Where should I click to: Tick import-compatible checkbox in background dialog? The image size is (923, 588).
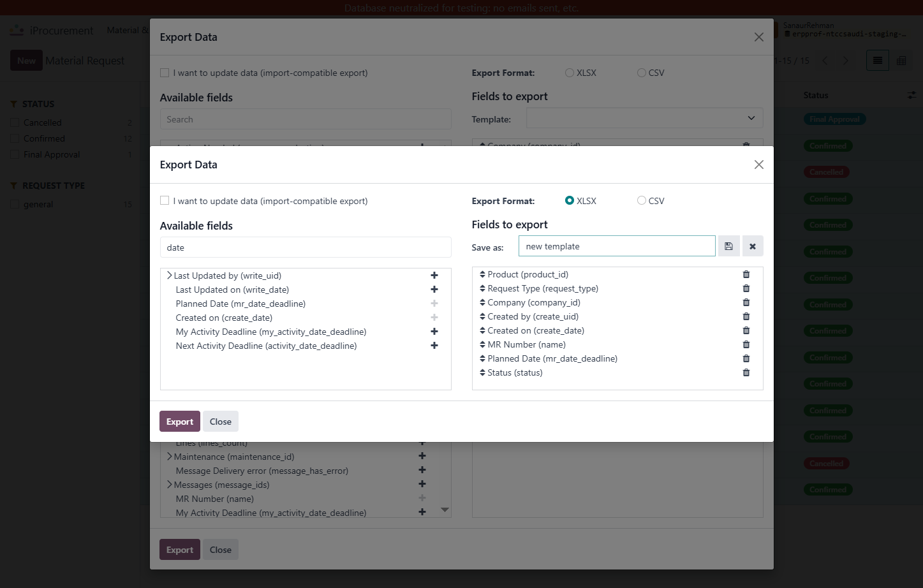coord(165,73)
